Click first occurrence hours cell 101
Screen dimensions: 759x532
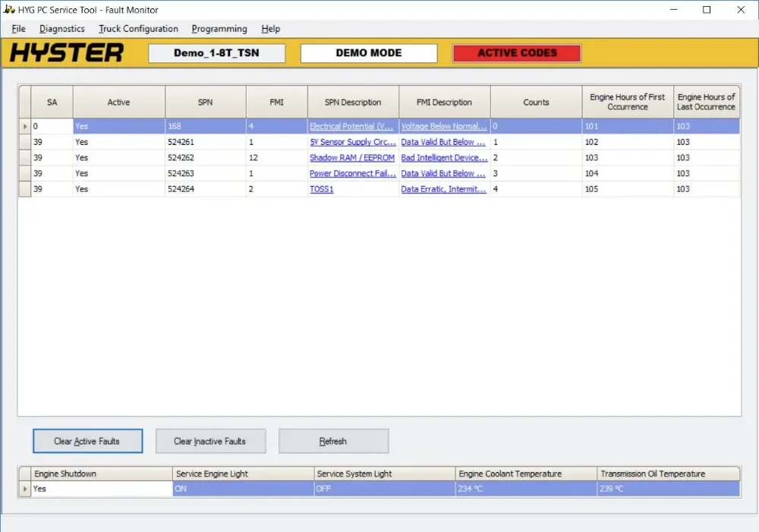click(x=628, y=126)
